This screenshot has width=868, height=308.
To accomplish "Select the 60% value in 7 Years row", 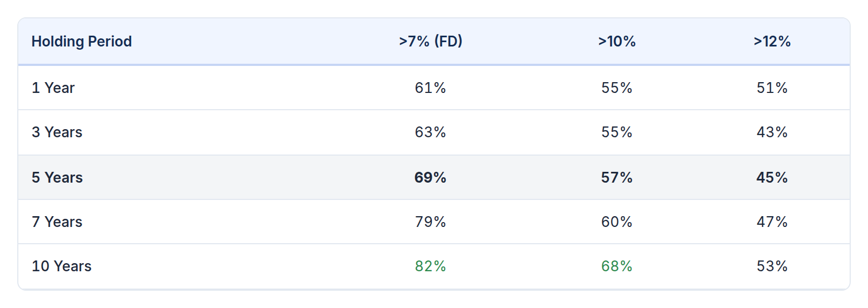I will (x=616, y=222).
